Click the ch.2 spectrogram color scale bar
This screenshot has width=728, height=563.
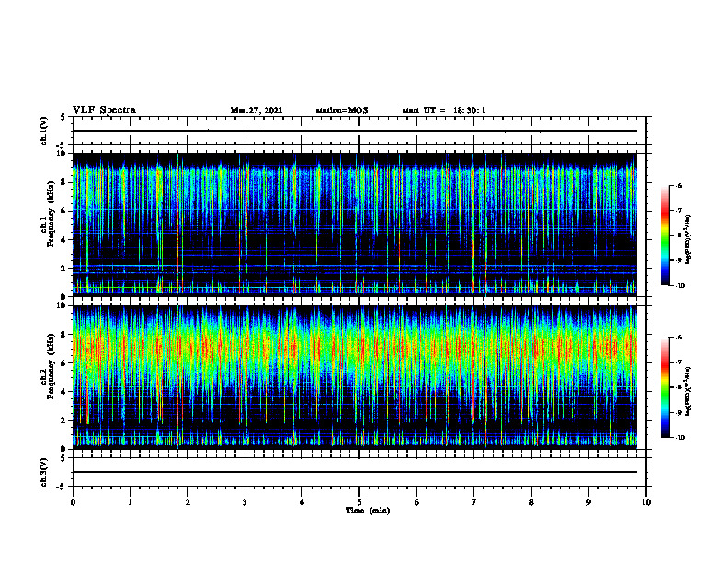click(x=665, y=387)
